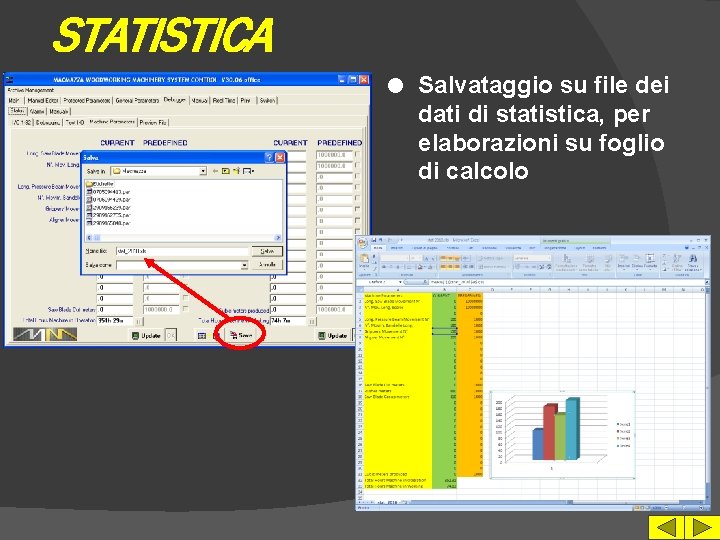720x540 pixels.
Task: Click create new folder icon in Salva dialog
Action: point(236,171)
